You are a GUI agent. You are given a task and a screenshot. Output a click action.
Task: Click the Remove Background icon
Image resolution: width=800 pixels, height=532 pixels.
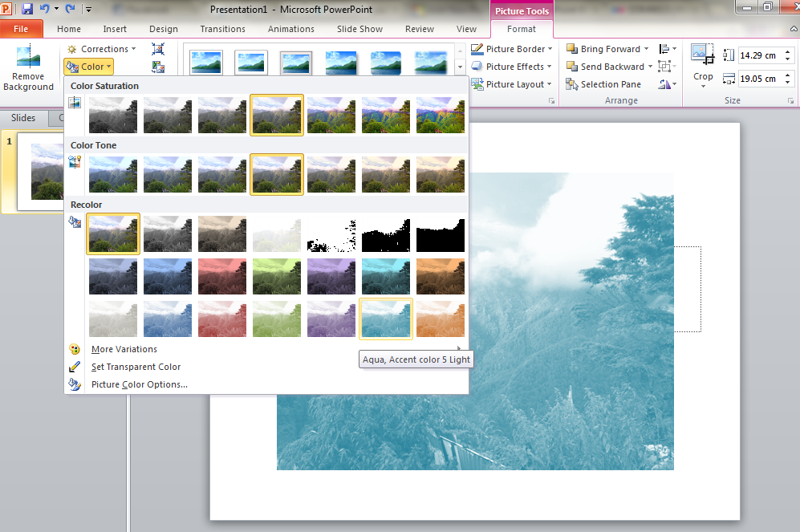coord(28,56)
